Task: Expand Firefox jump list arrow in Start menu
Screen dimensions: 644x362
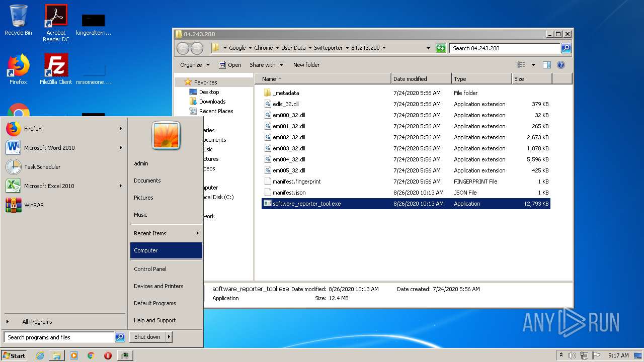Action: click(x=121, y=129)
